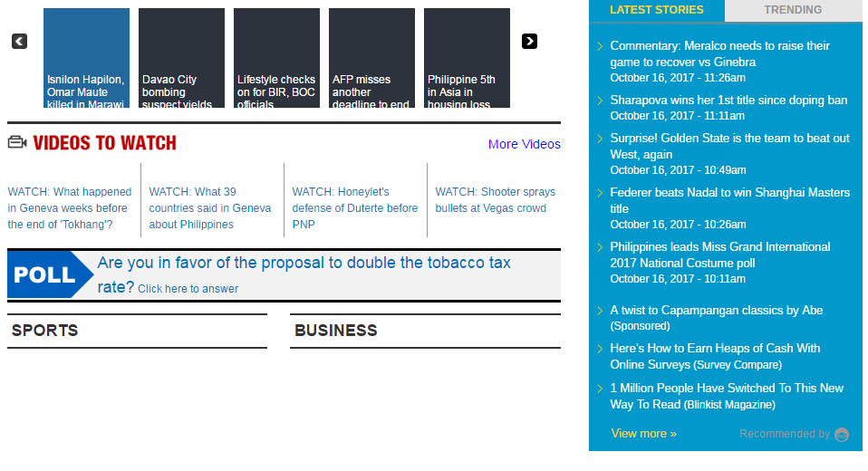Read Sharapova wins 1st title story
868x471 pixels.
(728, 101)
